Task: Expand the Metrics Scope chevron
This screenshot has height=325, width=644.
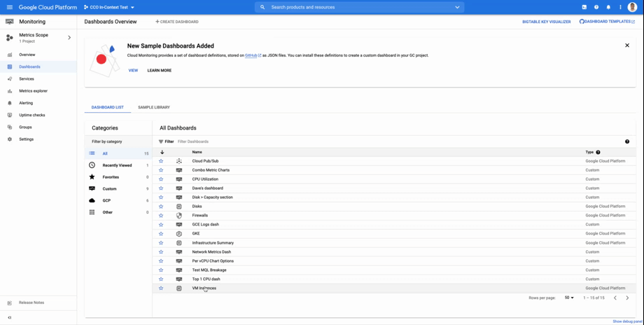Action: pos(69,37)
